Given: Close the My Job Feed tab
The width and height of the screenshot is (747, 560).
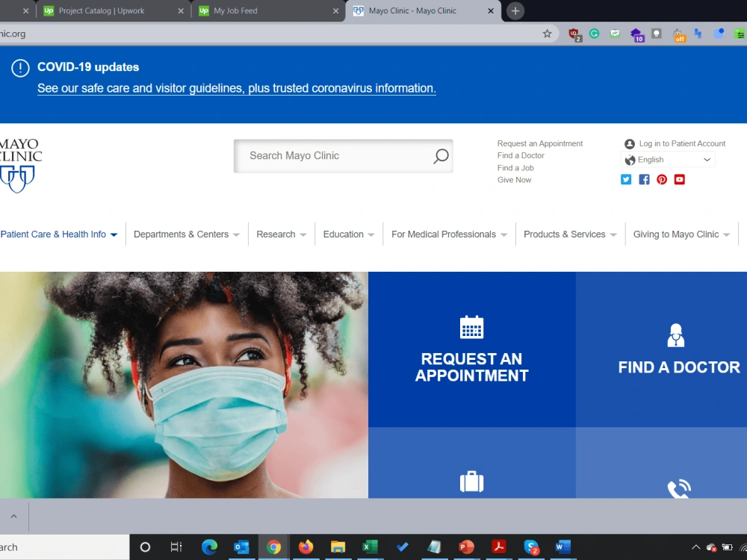Looking at the screenshot, I should [335, 11].
